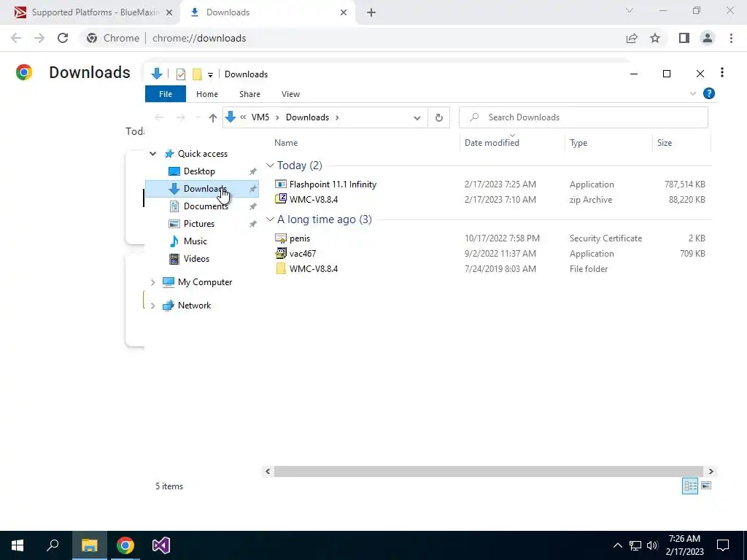The height and width of the screenshot is (560, 747).
Task: Sort files by Name column
Action: click(x=286, y=142)
